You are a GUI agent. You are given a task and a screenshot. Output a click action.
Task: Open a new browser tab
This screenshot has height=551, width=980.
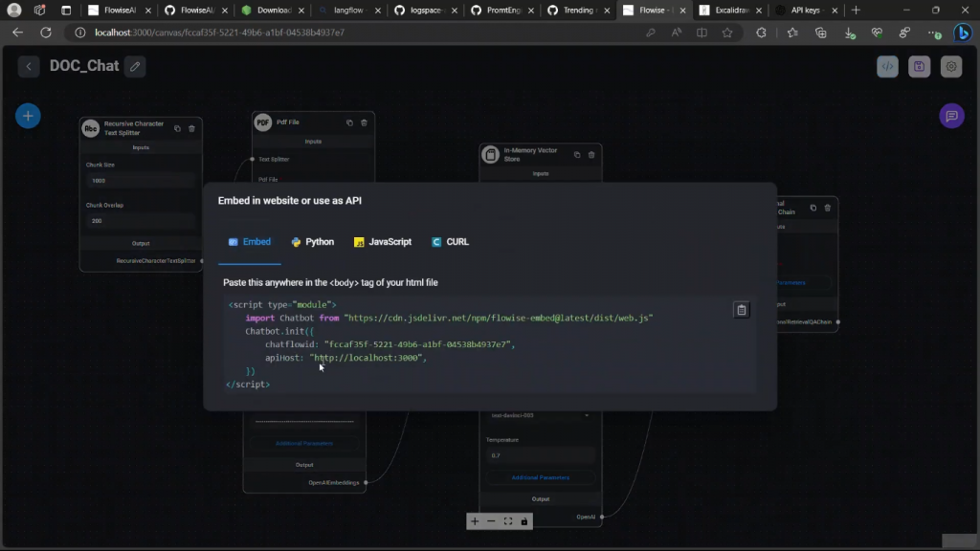click(856, 10)
